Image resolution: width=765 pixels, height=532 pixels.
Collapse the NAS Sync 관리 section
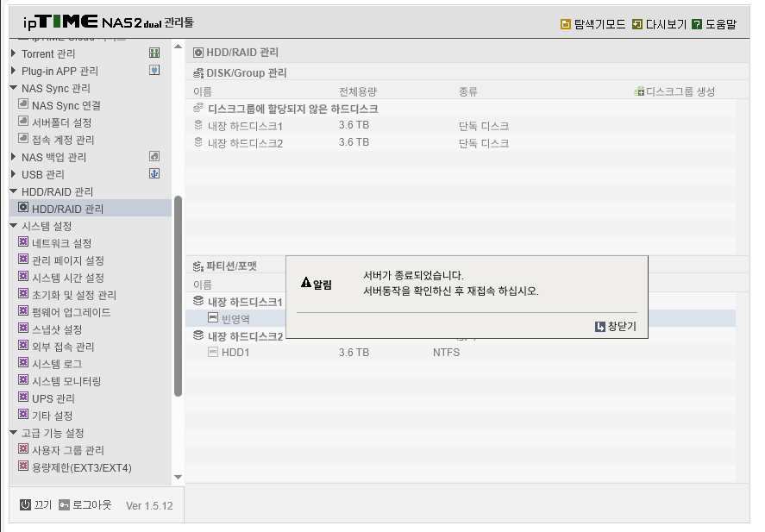[x=14, y=88]
